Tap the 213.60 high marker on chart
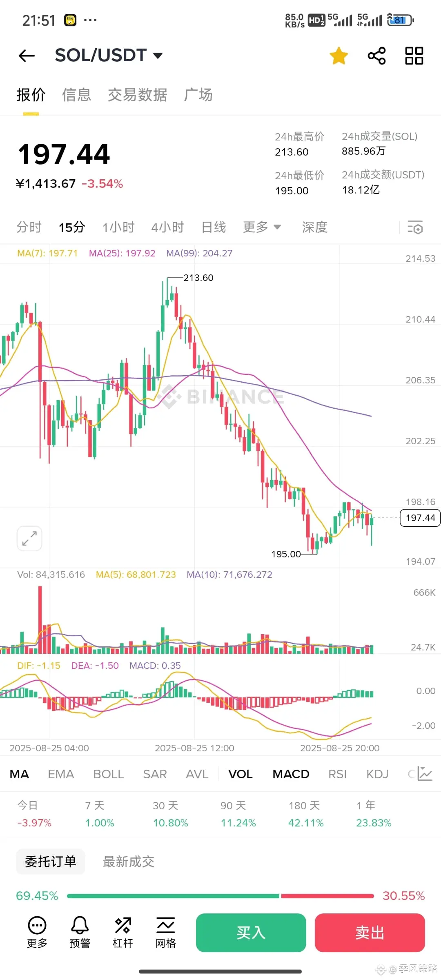Screen dimensions: 441x980 pyautogui.click(x=198, y=278)
